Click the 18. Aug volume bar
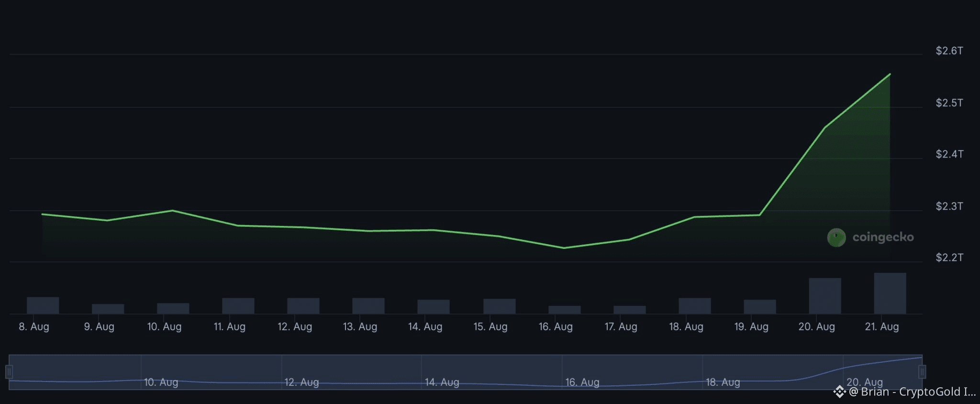Viewport: 980px width, 404px height. 695,306
